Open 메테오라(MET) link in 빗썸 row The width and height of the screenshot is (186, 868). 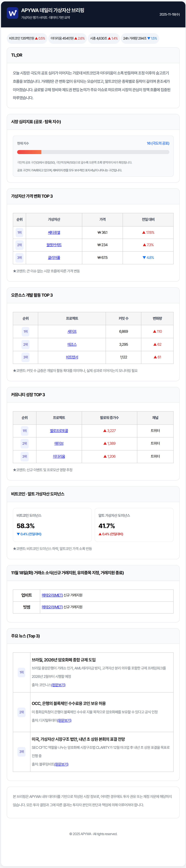click(x=52, y=607)
